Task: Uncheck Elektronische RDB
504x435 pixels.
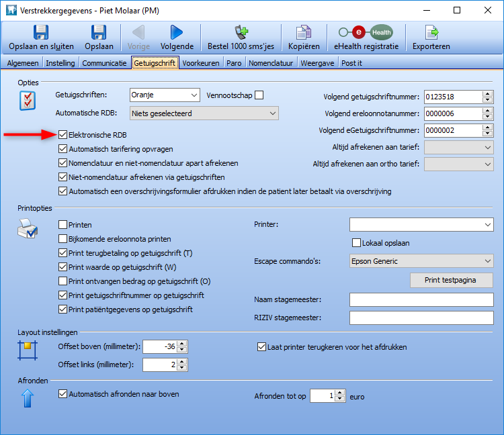Action: point(63,134)
